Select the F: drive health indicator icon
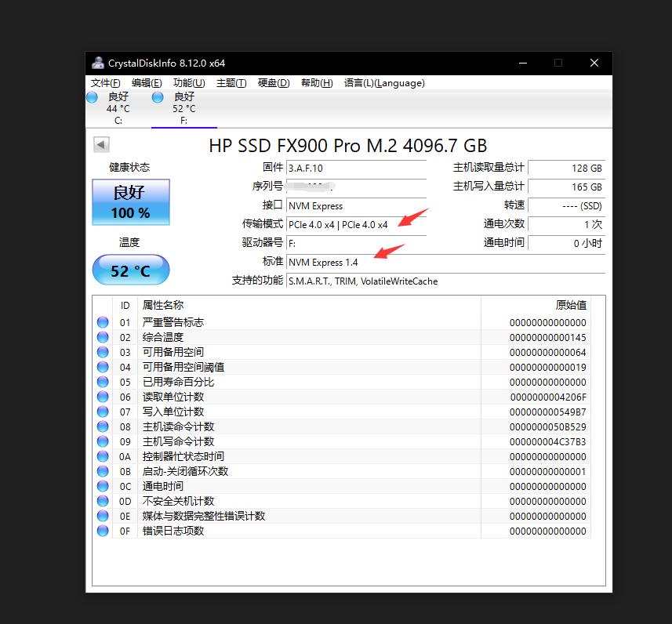The width and height of the screenshot is (672, 624). 158,96
